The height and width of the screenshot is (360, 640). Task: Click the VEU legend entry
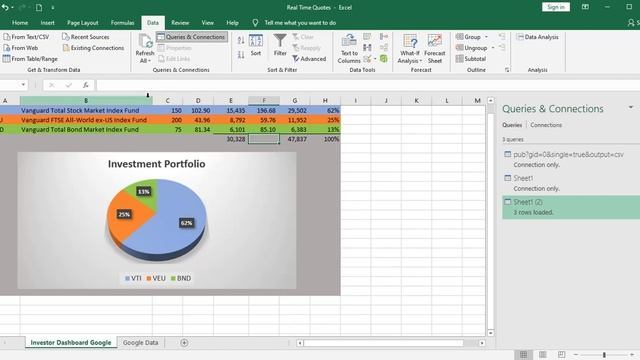[156, 278]
